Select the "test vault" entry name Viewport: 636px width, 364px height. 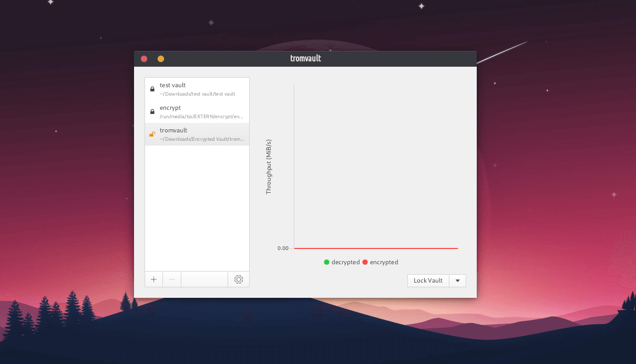coord(172,85)
